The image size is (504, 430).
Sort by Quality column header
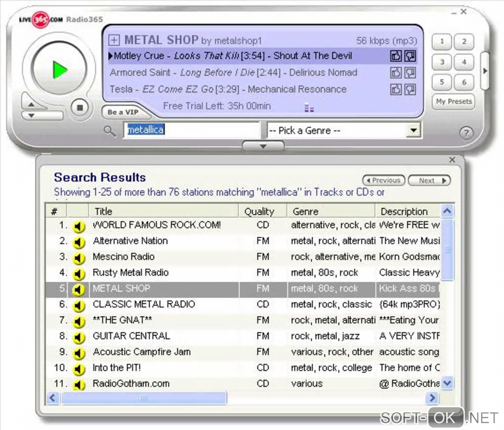(x=262, y=212)
